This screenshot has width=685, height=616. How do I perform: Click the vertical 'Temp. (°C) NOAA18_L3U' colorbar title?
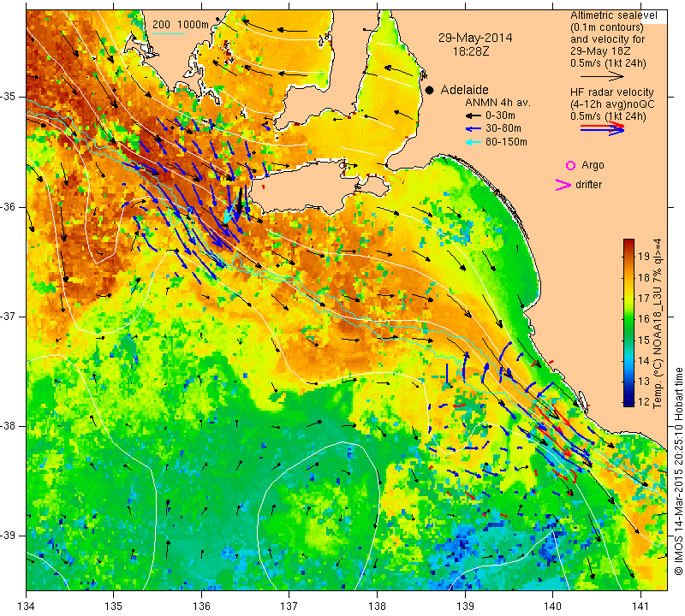[x=657, y=323]
